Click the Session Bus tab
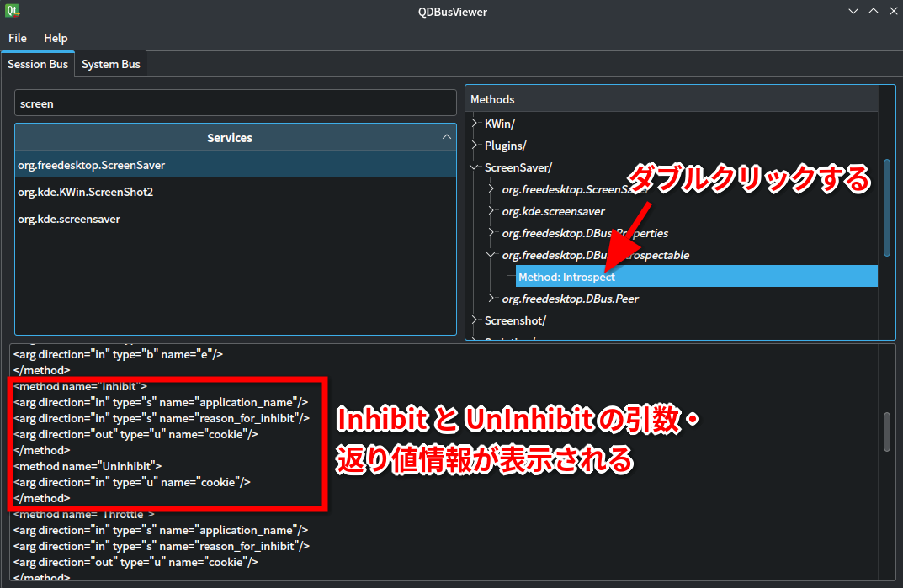Viewport: 903px width, 588px height. (37, 63)
